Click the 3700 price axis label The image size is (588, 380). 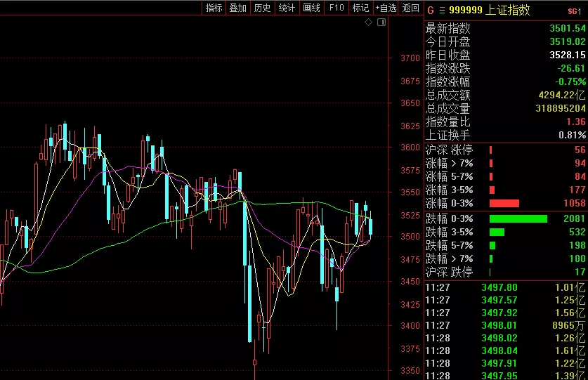pos(410,58)
